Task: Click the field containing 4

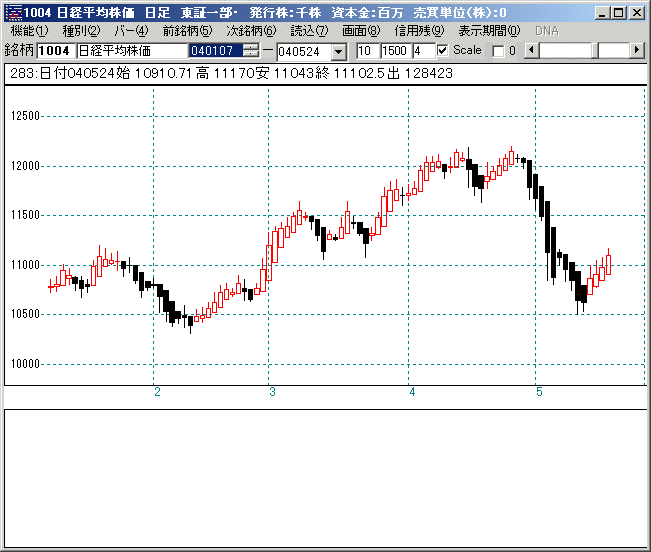Action: pos(423,51)
